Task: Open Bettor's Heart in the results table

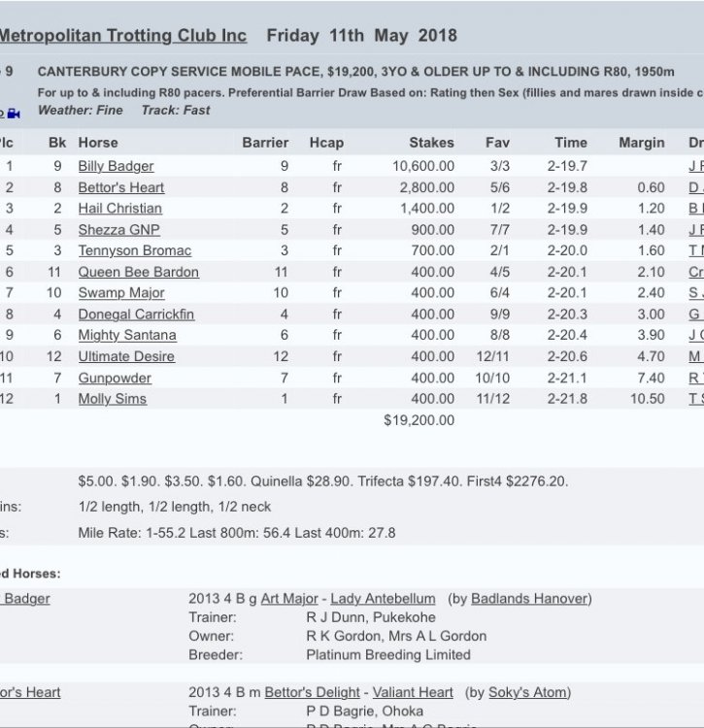Action: (121, 187)
